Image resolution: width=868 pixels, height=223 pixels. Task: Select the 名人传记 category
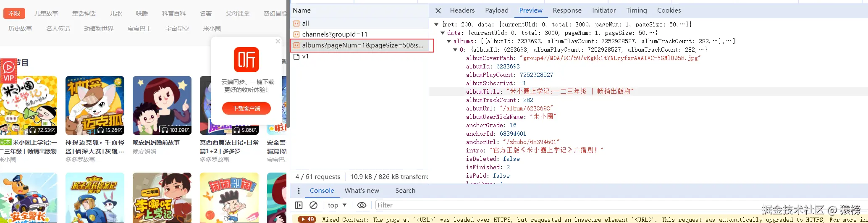pyautogui.click(x=58, y=29)
